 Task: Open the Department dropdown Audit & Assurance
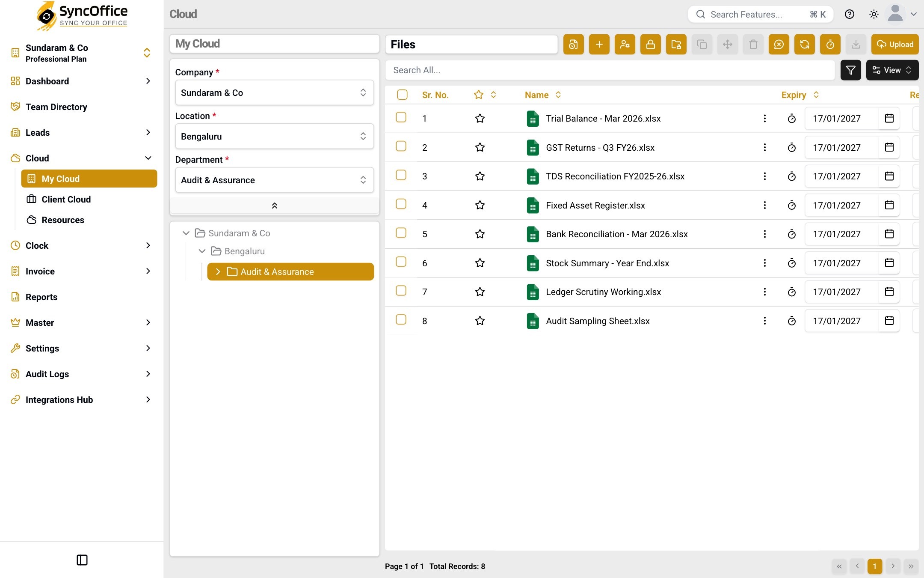274,180
